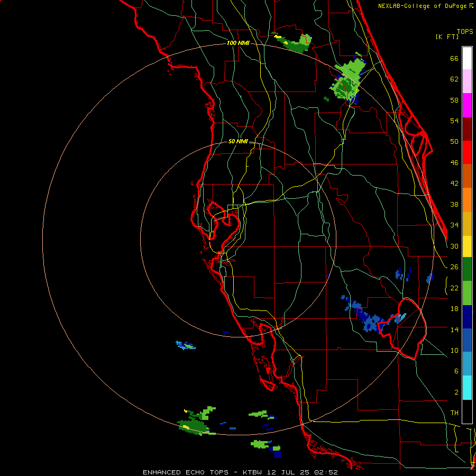
Task: Click the bright red 46-50 kft legend swatch
Action: (x=467, y=152)
